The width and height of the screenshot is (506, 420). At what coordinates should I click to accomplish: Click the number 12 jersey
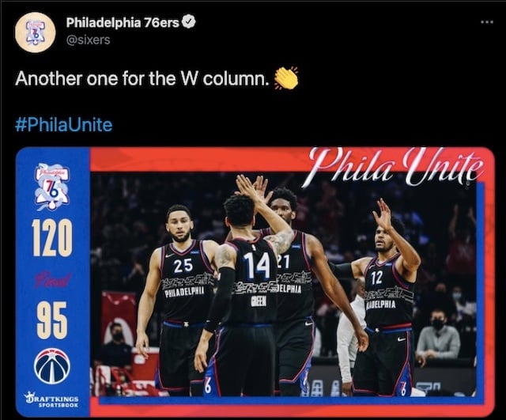(x=376, y=278)
